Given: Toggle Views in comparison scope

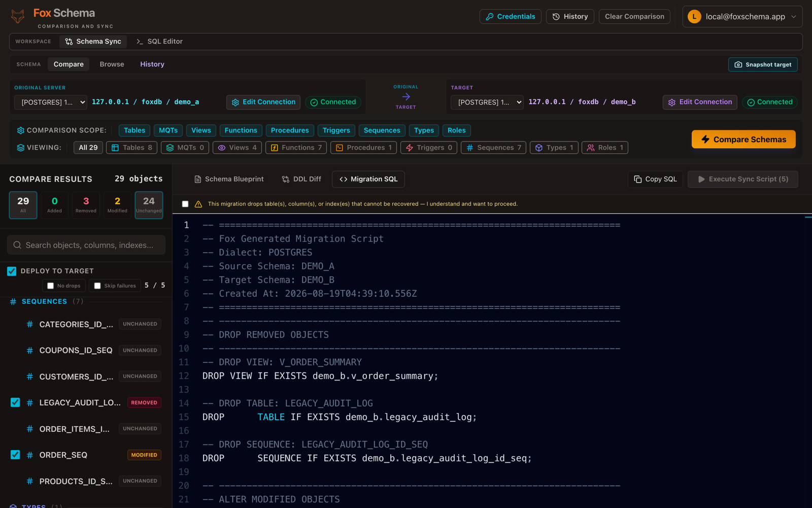Looking at the screenshot, I should click(x=201, y=131).
